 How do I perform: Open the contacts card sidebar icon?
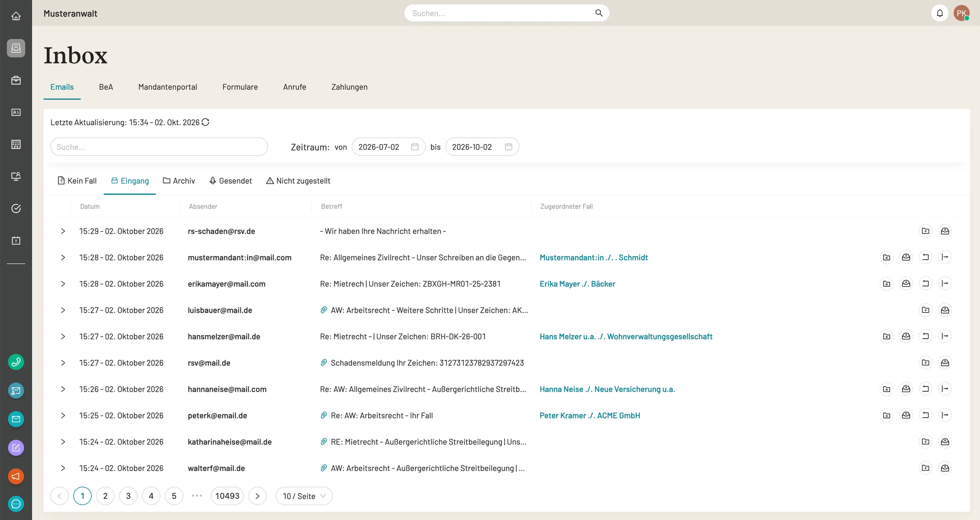point(16,112)
